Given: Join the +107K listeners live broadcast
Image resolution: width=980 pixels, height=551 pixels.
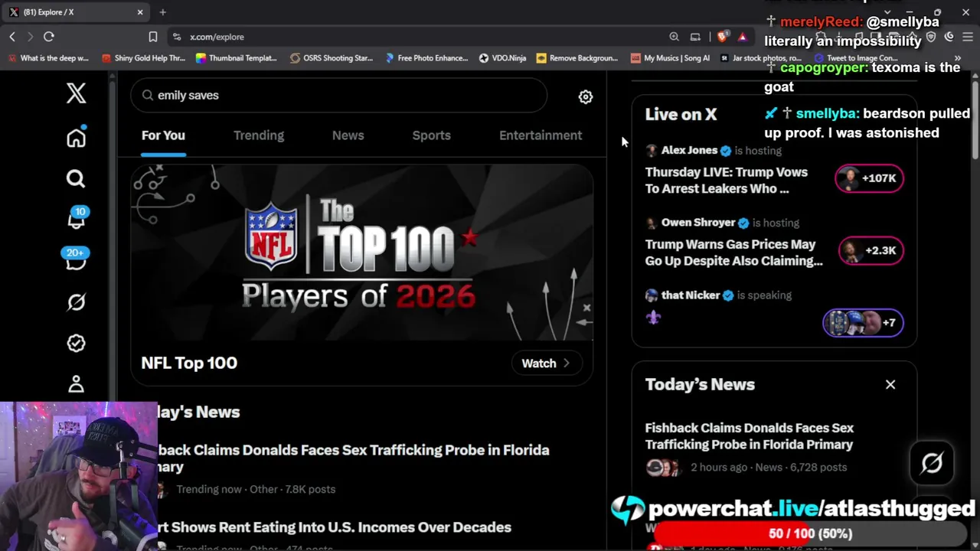Looking at the screenshot, I should [869, 178].
